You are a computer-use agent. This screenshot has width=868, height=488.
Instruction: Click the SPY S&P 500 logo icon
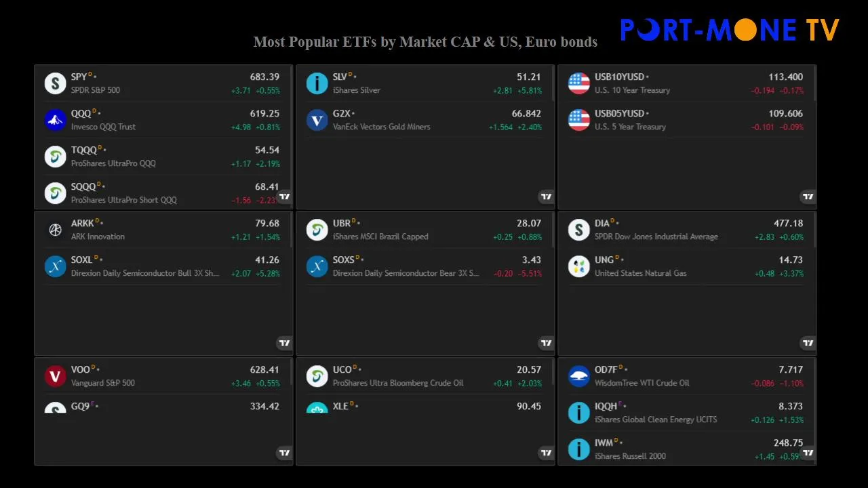55,83
